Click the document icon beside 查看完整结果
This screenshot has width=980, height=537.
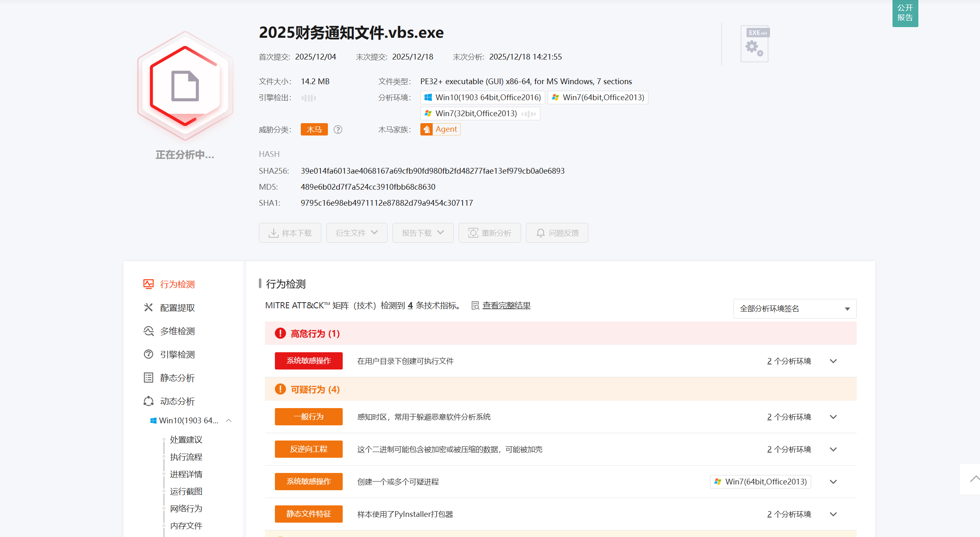tap(475, 305)
